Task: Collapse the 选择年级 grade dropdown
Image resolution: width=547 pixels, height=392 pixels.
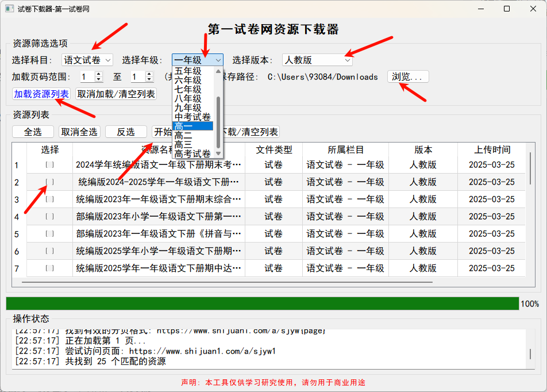Action: pyautogui.click(x=198, y=60)
